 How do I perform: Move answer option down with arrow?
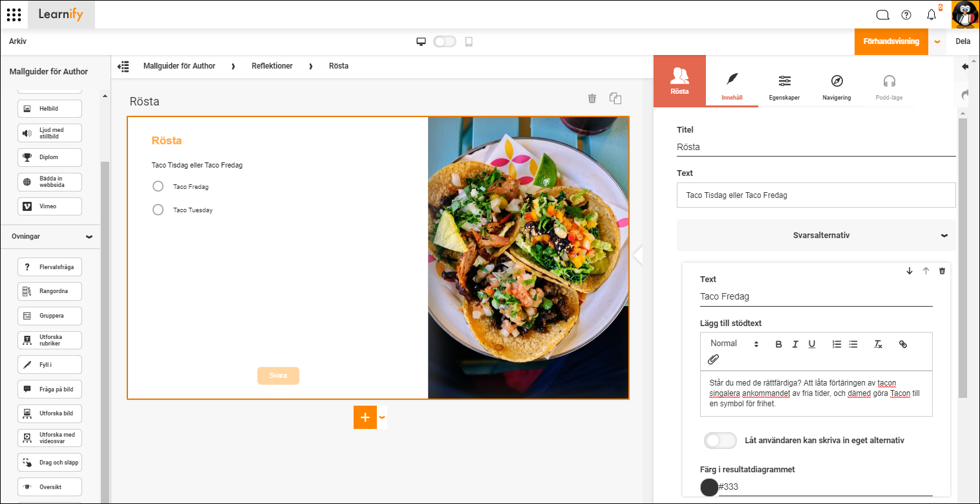910,271
